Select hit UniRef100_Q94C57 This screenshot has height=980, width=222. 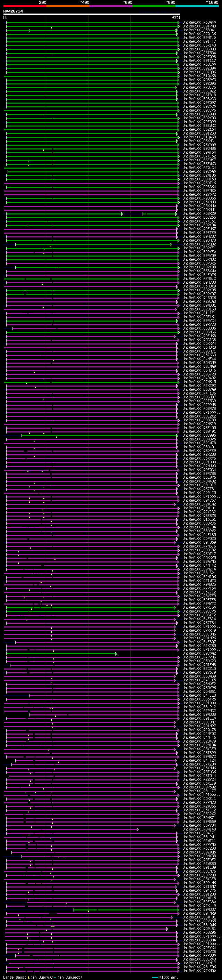199,500
